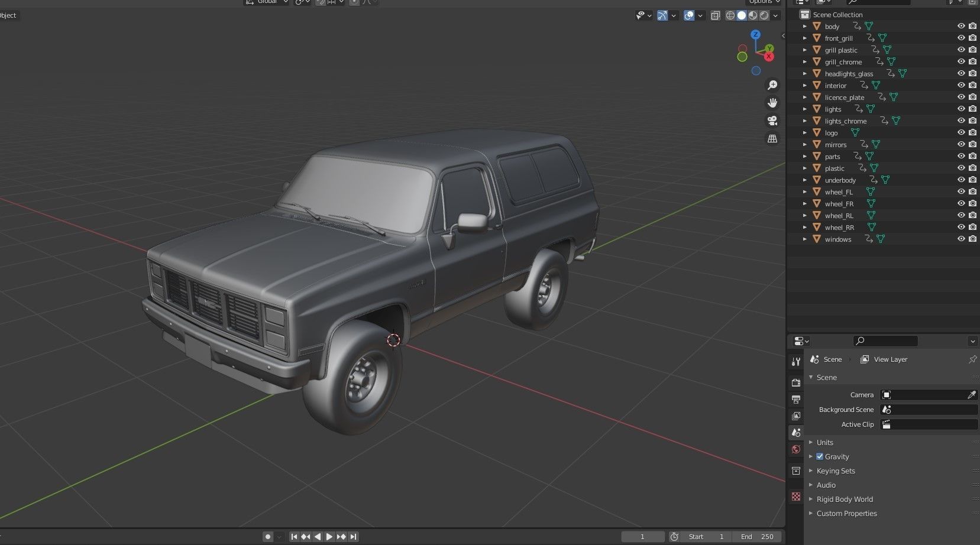This screenshot has height=545, width=980.
Task: Click the End frame field
Action: (757, 537)
